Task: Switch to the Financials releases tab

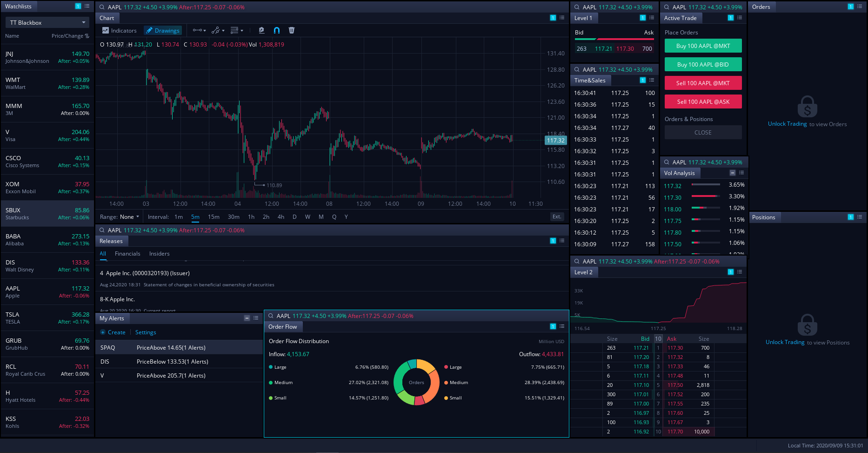Action: (x=127, y=254)
